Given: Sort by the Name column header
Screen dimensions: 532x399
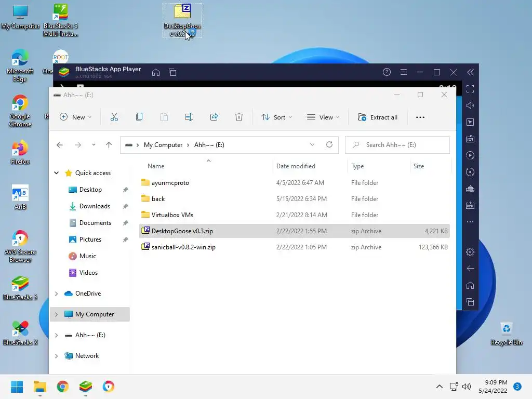Looking at the screenshot, I should (156, 166).
